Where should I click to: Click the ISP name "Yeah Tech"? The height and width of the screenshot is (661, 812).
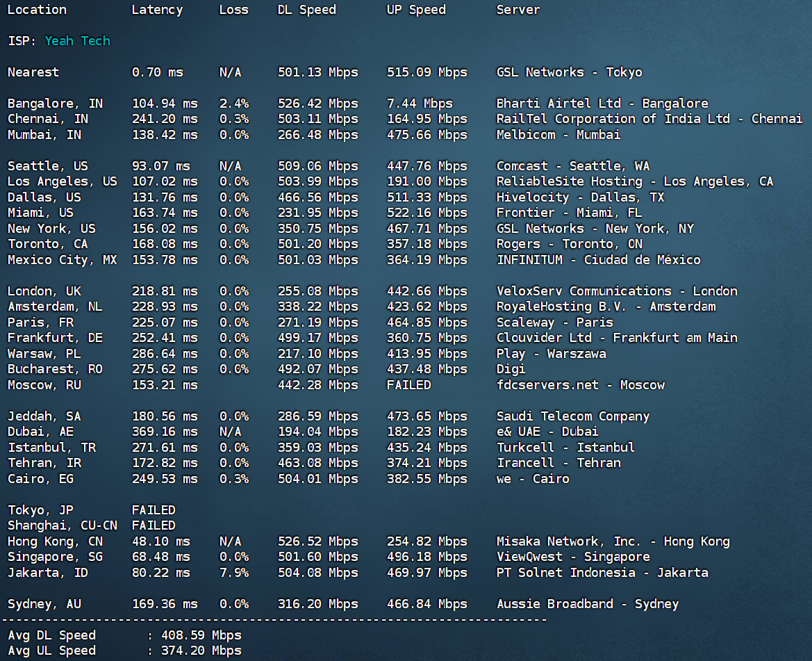[77, 41]
